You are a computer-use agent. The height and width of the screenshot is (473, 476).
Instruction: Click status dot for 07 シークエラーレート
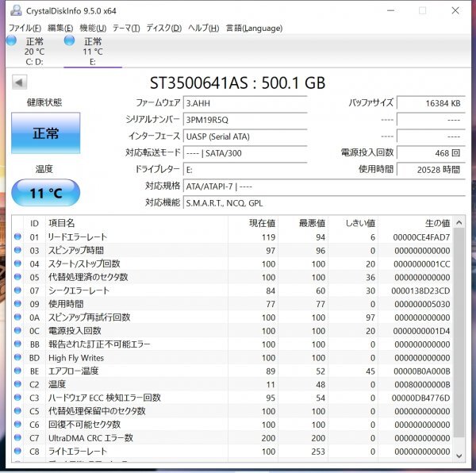(x=17, y=290)
